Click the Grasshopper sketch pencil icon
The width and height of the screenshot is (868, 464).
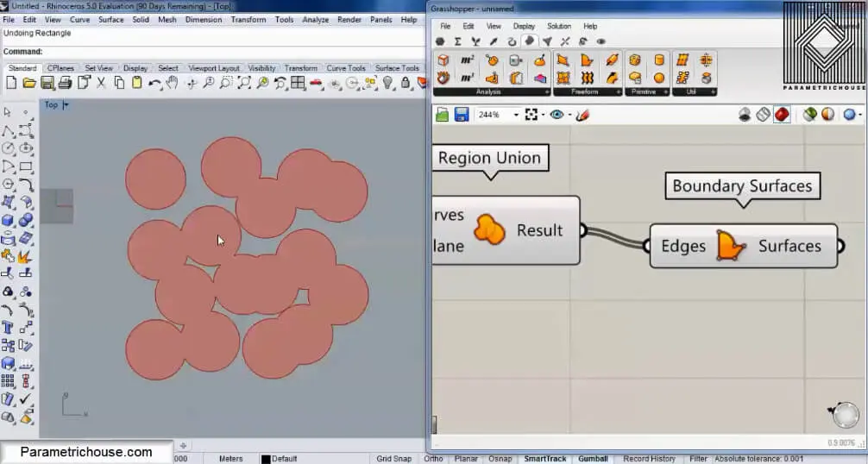[x=582, y=115]
